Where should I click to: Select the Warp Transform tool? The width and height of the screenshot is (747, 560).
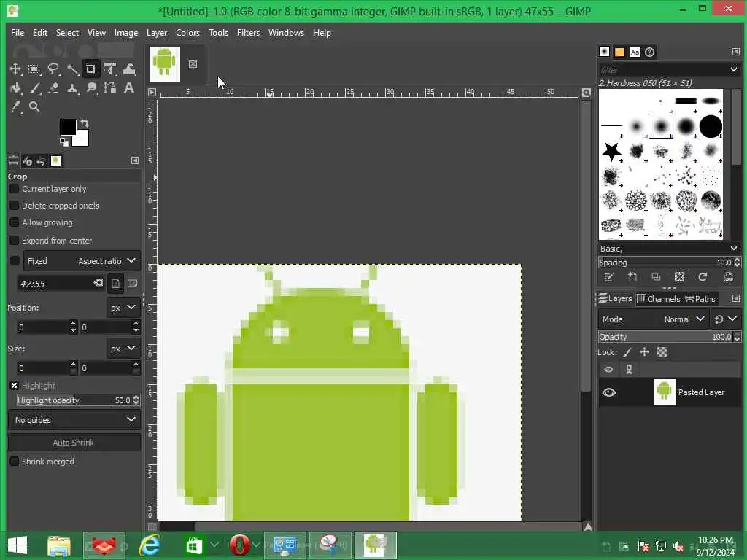tap(129, 69)
